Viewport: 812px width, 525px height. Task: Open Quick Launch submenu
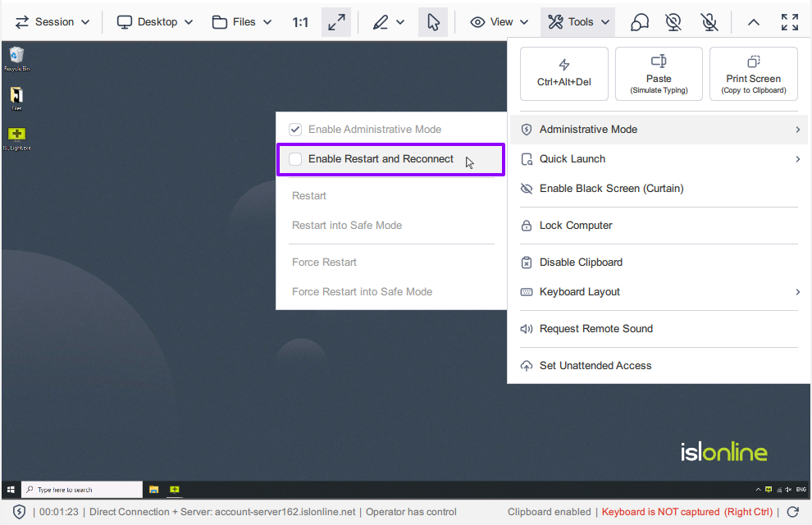pos(659,159)
